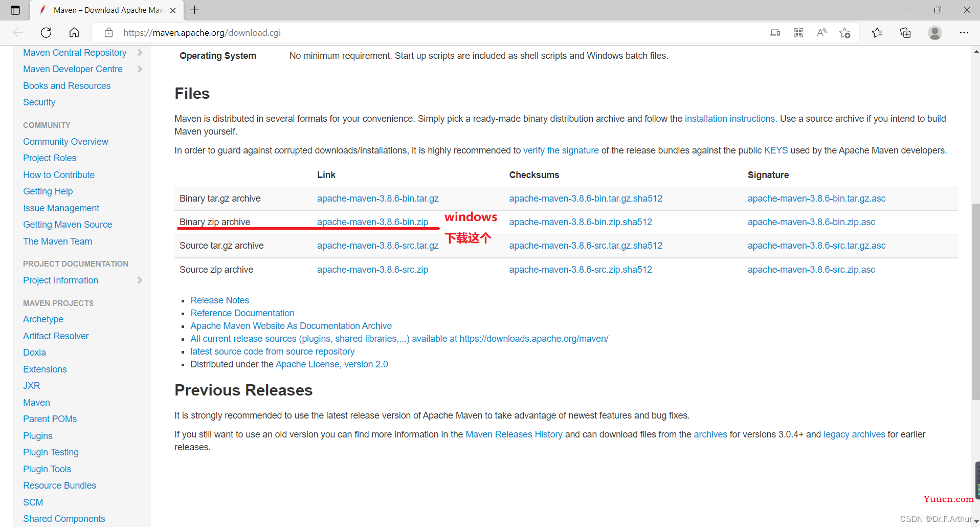980x527 pixels.
Task: View site information lock icon
Action: tap(108, 33)
